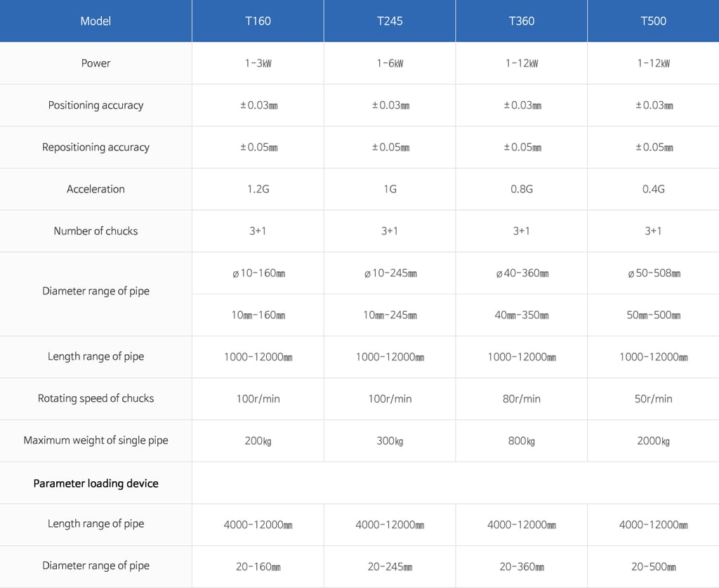Click the 40mm-350mm cell for T360

pos(522,315)
